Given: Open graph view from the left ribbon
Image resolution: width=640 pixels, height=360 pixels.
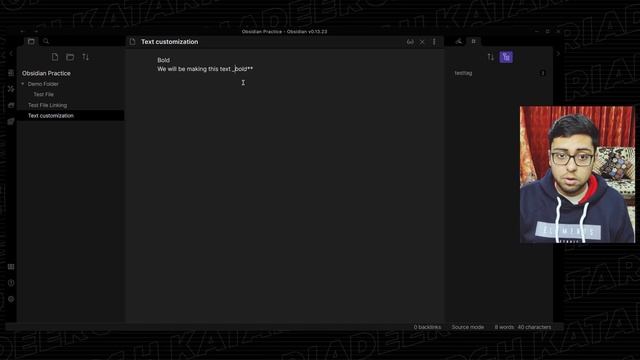Looking at the screenshot, I should [11, 89].
